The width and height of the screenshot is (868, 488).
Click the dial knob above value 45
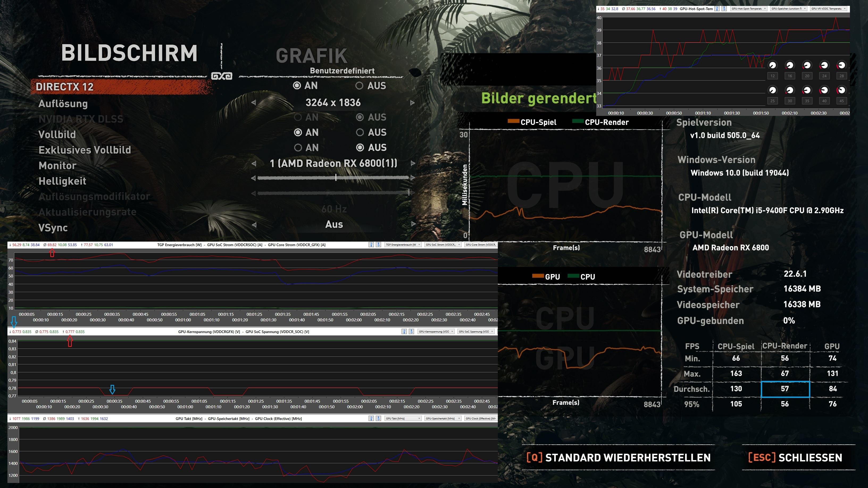pyautogui.click(x=841, y=90)
